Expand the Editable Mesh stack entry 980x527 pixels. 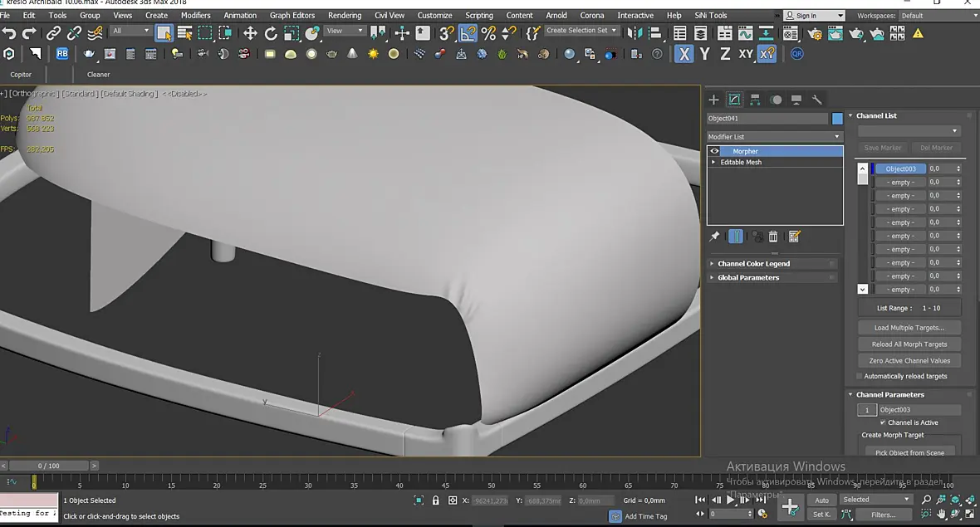click(x=713, y=162)
